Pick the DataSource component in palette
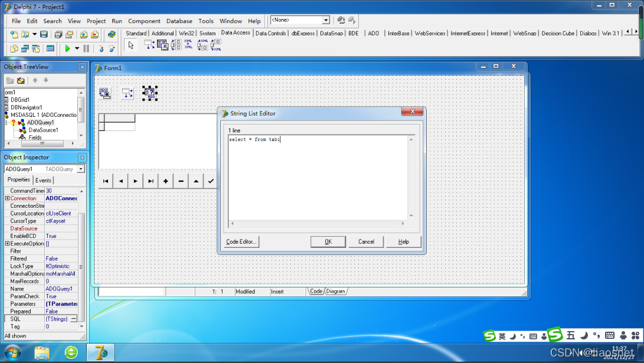This screenshot has width=644, height=363. pos(149,45)
